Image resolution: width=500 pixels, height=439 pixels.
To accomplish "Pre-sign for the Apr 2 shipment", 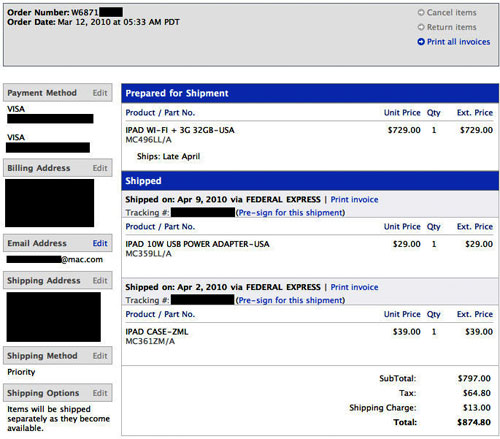I will coord(290,300).
